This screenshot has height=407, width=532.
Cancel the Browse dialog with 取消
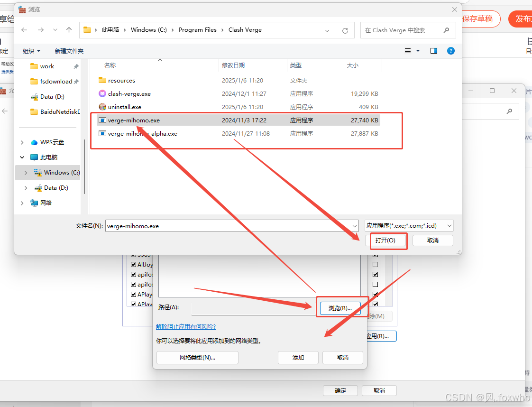point(432,240)
